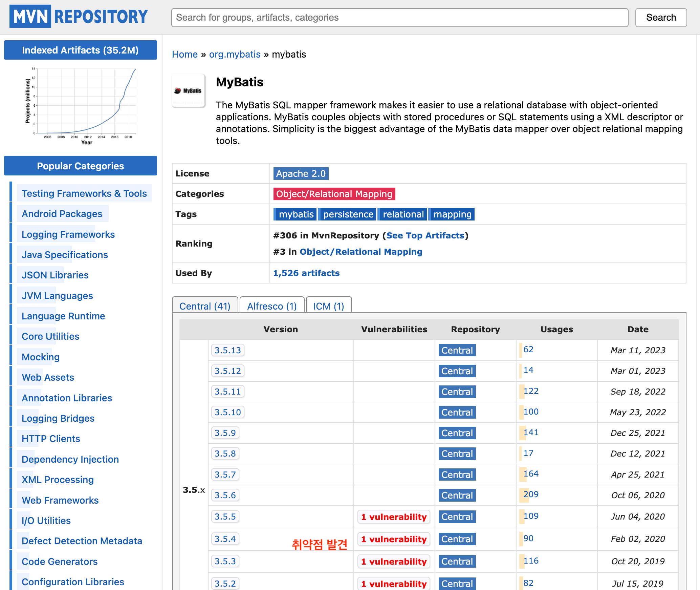View the vulnerability badge for version 3.5.5
Viewport: 700px width, 590px height.
[x=394, y=517]
